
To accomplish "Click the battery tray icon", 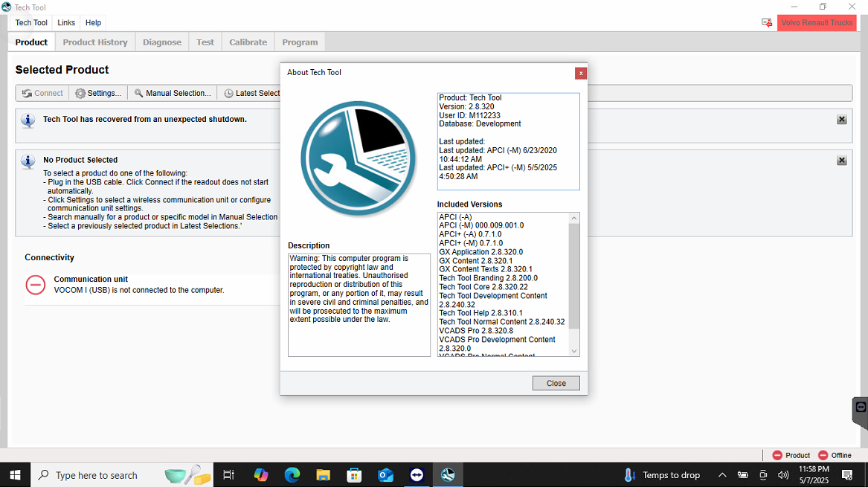I will [x=743, y=475].
